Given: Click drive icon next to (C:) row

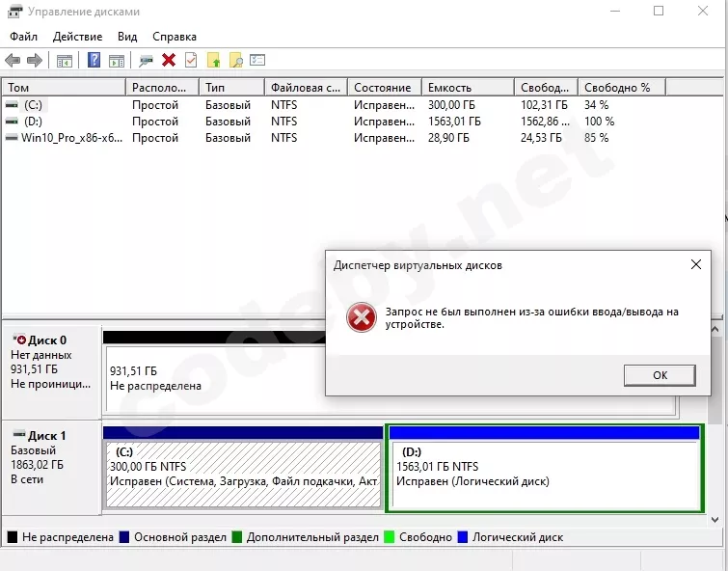Looking at the screenshot, I should click(12, 105).
